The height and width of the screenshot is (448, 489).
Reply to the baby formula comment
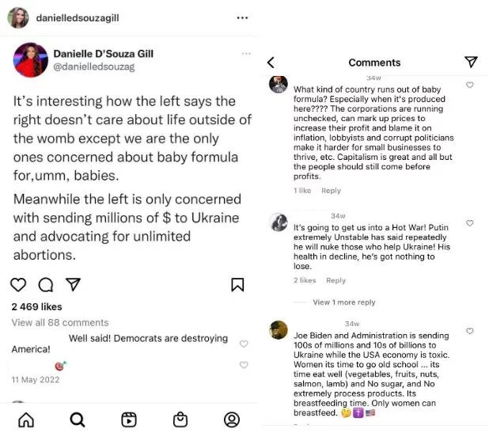[331, 191]
